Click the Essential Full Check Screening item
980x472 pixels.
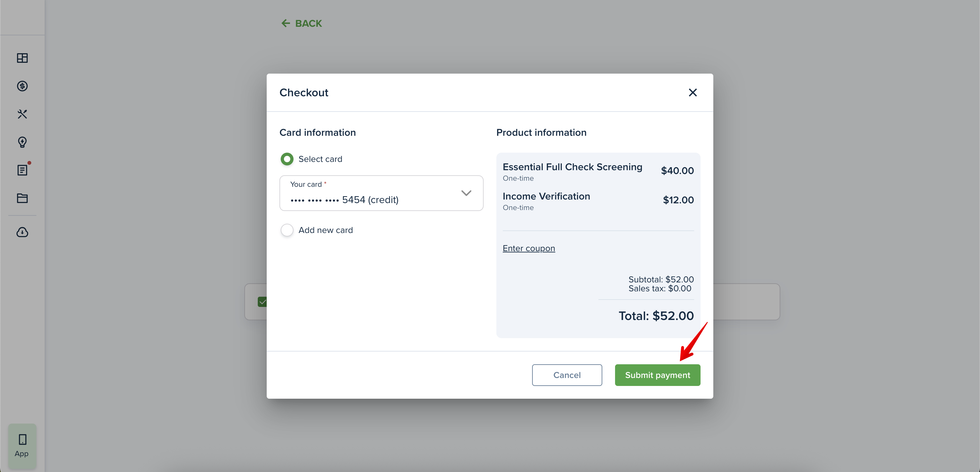tap(598, 171)
